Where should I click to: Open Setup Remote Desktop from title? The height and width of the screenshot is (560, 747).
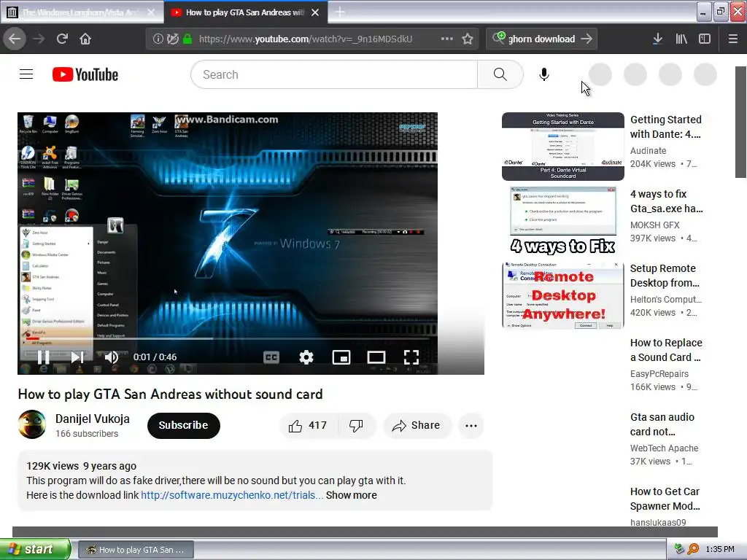coord(665,276)
